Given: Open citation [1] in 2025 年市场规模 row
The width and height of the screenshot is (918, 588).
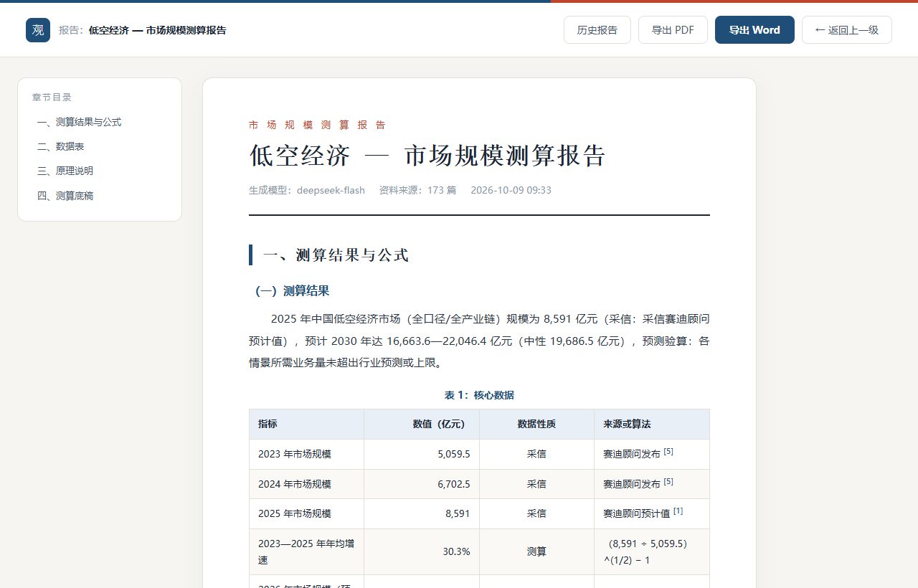Looking at the screenshot, I should click(678, 511).
